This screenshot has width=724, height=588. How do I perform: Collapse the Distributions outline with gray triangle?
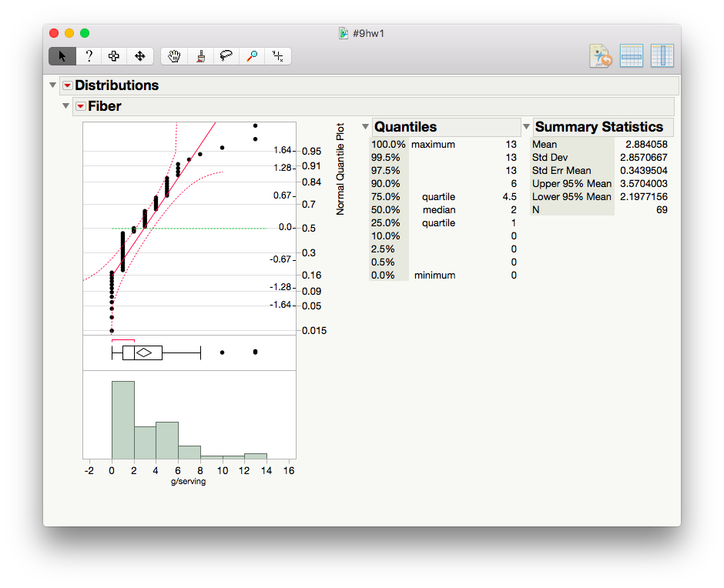pyautogui.click(x=52, y=85)
